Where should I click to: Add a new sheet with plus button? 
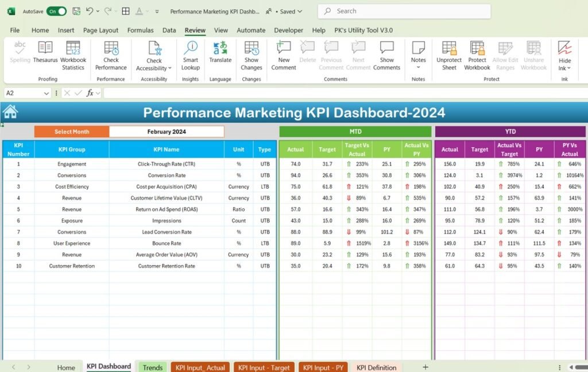[425, 367]
